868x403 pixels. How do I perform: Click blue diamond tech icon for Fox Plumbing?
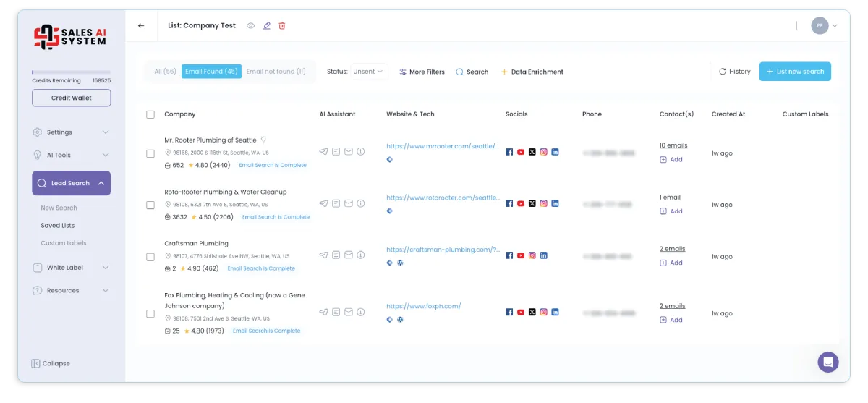click(x=390, y=319)
